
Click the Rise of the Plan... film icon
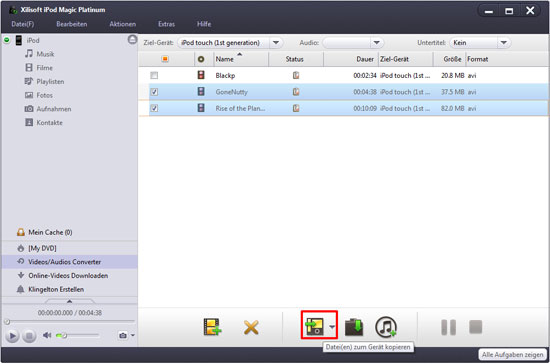201,108
